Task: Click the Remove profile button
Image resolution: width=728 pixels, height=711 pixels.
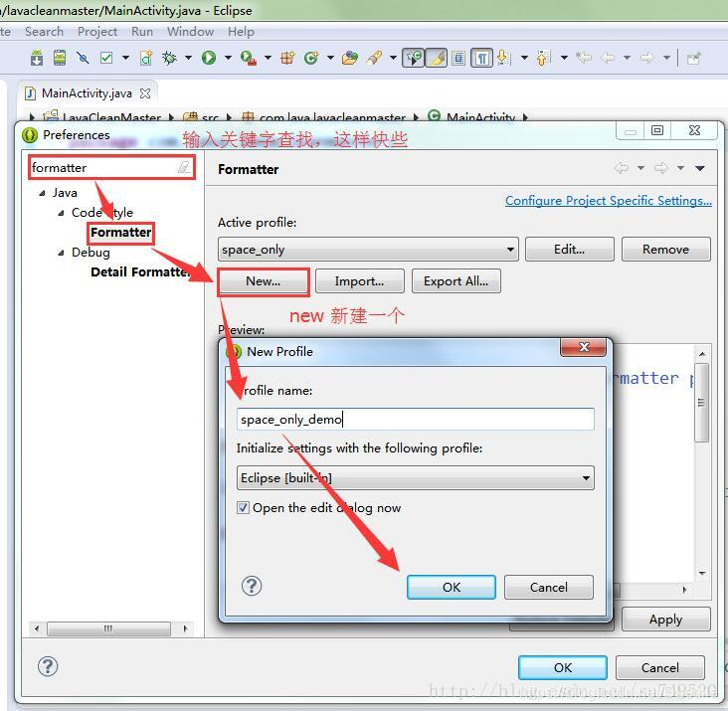Action: point(665,250)
